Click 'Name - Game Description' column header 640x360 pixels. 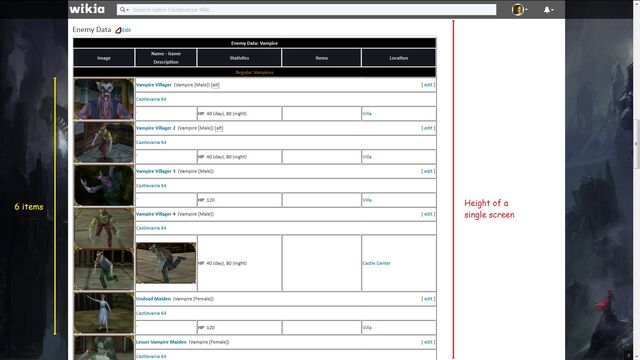click(x=166, y=58)
